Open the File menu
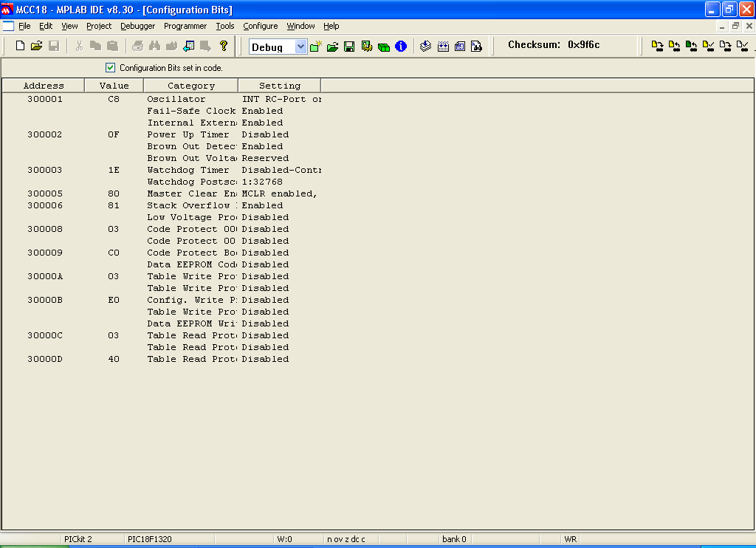Image resolution: width=756 pixels, height=548 pixels. coord(24,26)
